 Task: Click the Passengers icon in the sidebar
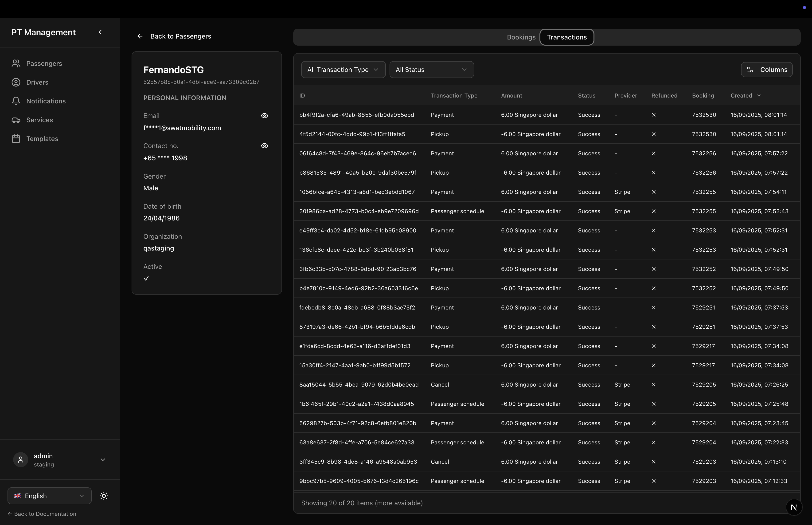[x=16, y=63]
